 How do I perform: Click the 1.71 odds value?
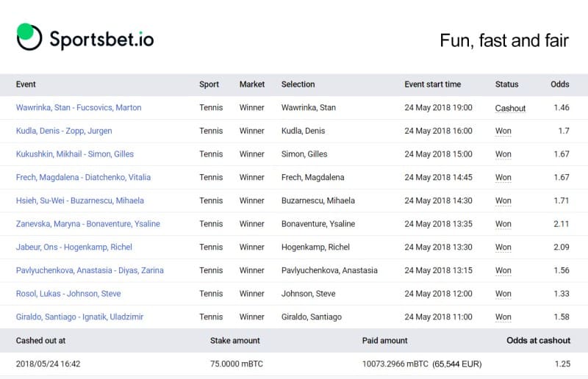(562, 201)
